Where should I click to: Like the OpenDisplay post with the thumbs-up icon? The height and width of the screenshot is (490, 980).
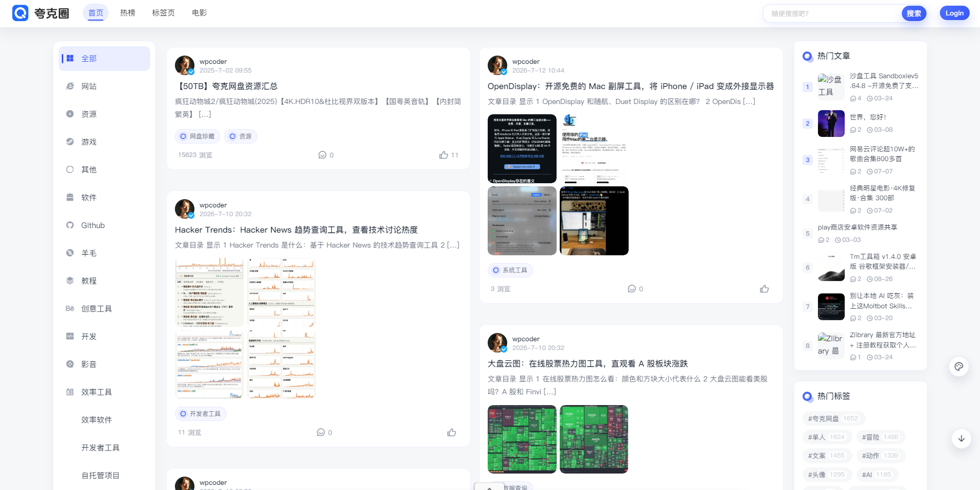(x=764, y=289)
